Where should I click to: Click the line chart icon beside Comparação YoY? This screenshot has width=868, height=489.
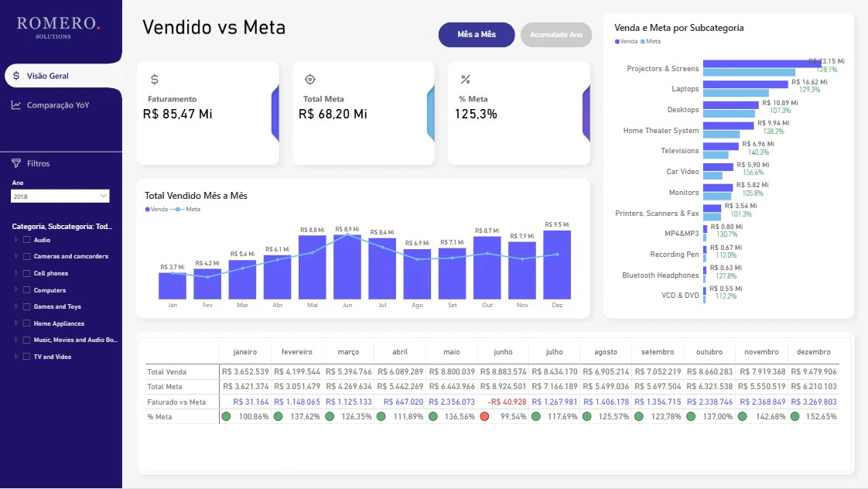tap(16, 105)
